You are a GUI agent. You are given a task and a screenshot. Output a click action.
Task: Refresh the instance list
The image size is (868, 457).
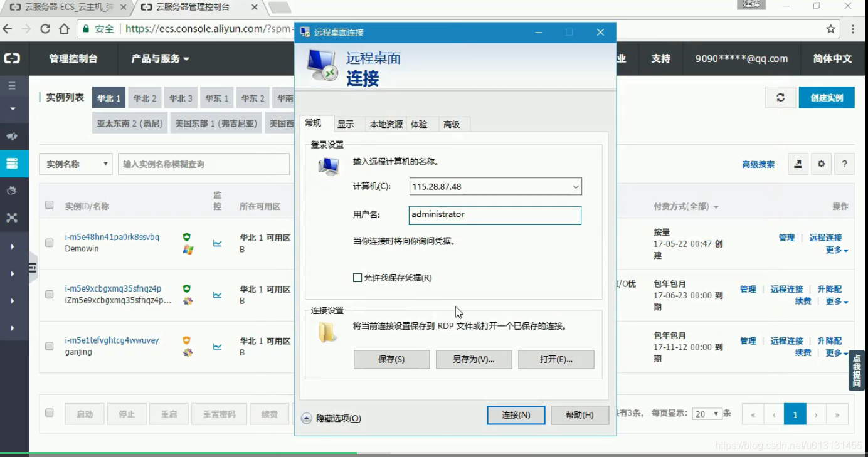(780, 98)
